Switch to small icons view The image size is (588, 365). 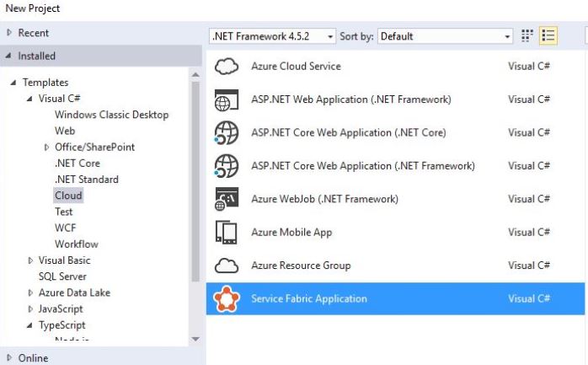[527, 36]
